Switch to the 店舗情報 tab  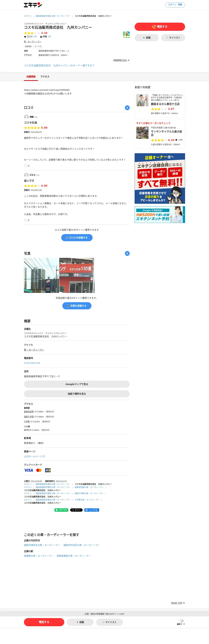31,77
